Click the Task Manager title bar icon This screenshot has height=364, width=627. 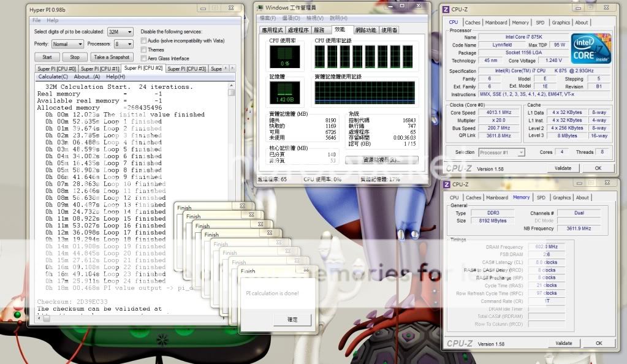260,7
